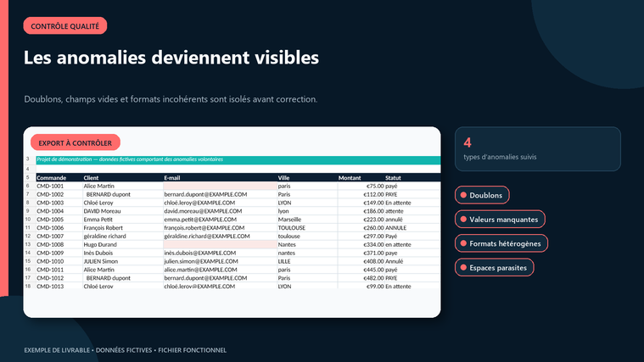Select city cell Marseille
The width and height of the screenshot is (644, 362).
307,220
